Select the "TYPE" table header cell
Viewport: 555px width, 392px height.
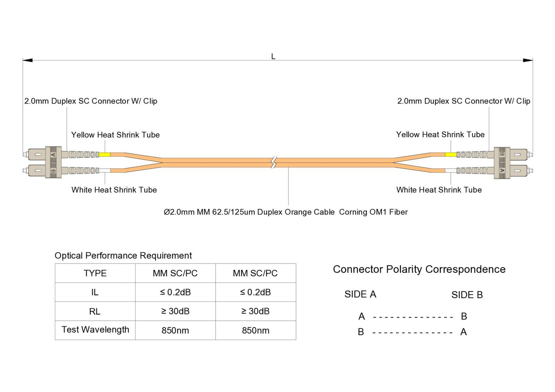95,273
